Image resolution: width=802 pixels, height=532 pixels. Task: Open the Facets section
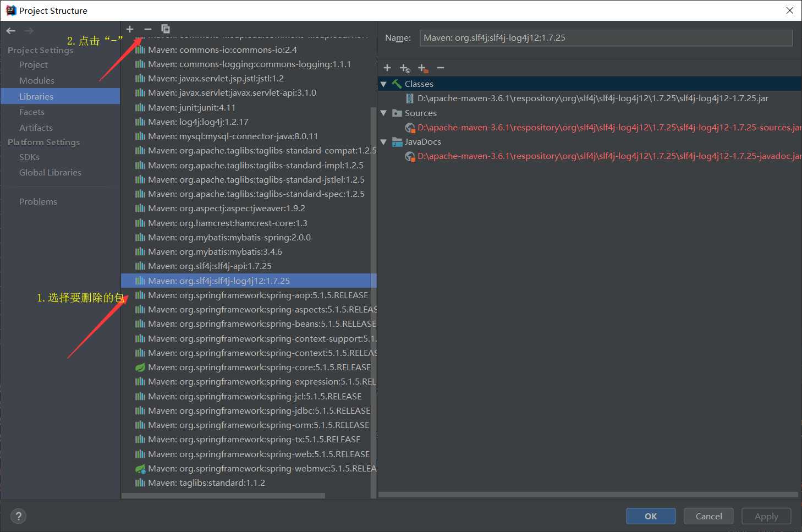(x=32, y=112)
